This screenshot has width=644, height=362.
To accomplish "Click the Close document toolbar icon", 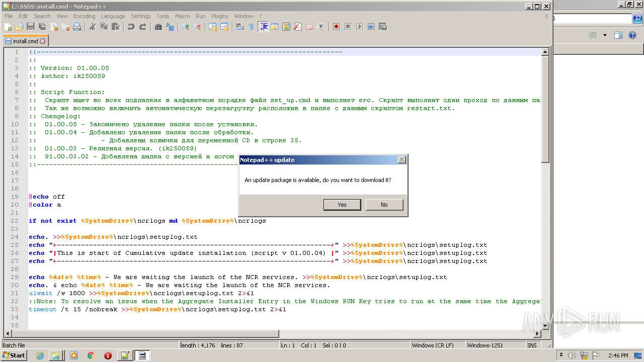I will coord(54,27).
